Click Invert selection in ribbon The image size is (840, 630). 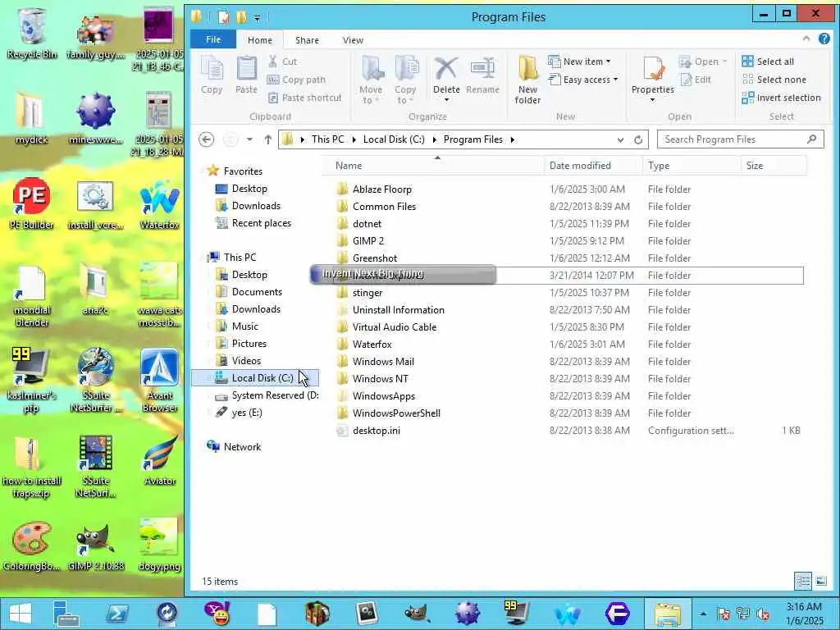pyautogui.click(x=781, y=98)
